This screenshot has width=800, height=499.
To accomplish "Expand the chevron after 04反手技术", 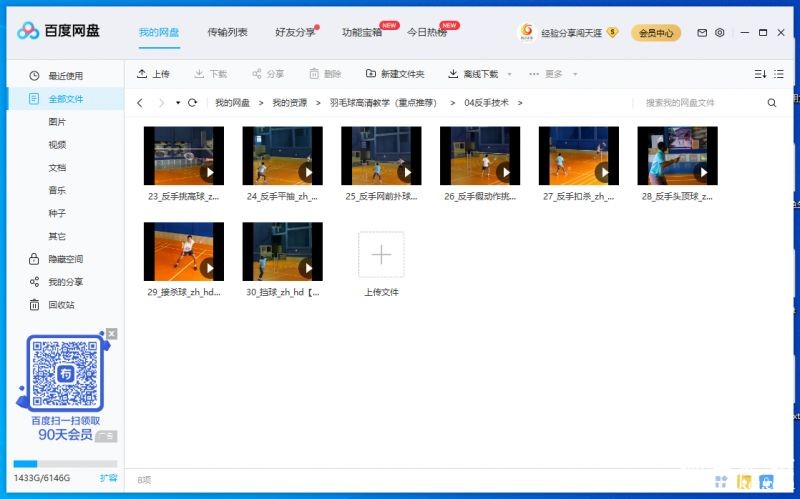I will pos(520,103).
